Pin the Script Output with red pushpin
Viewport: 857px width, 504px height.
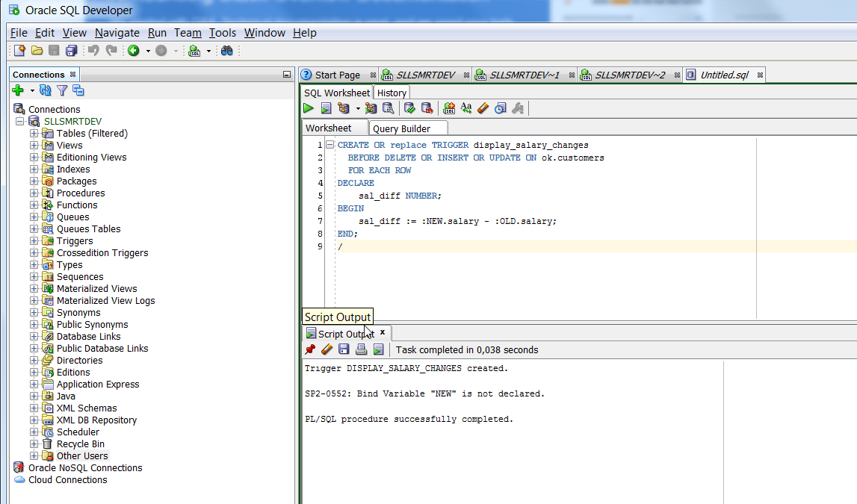pyautogui.click(x=310, y=349)
